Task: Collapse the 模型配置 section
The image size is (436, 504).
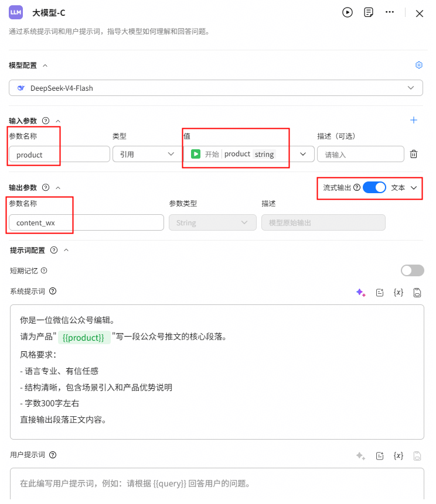Action: pyautogui.click(x=45, y=66)
